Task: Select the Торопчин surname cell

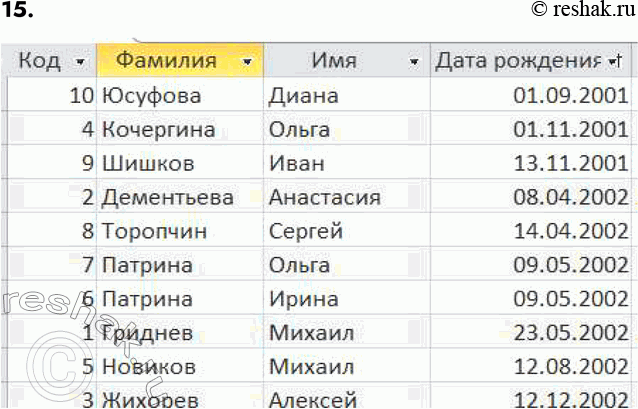Action: (155, 231)
